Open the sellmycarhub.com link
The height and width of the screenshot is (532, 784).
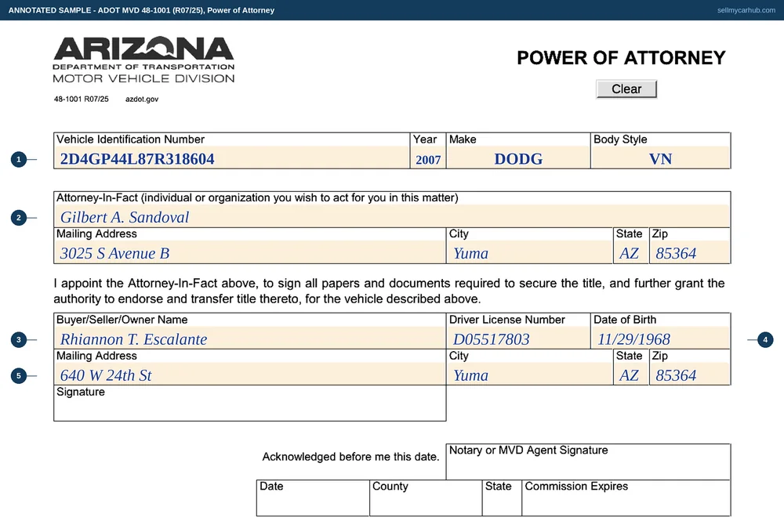746,10
